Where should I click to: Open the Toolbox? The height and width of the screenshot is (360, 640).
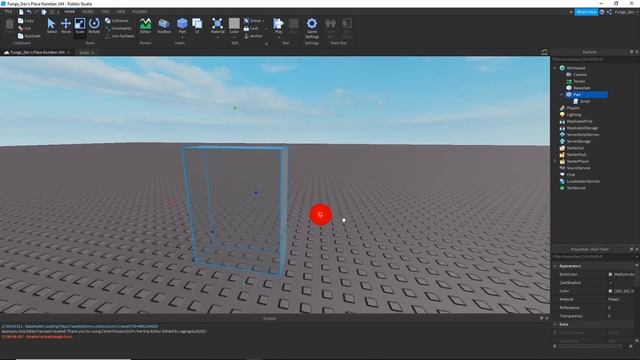(x=164, y=26)
